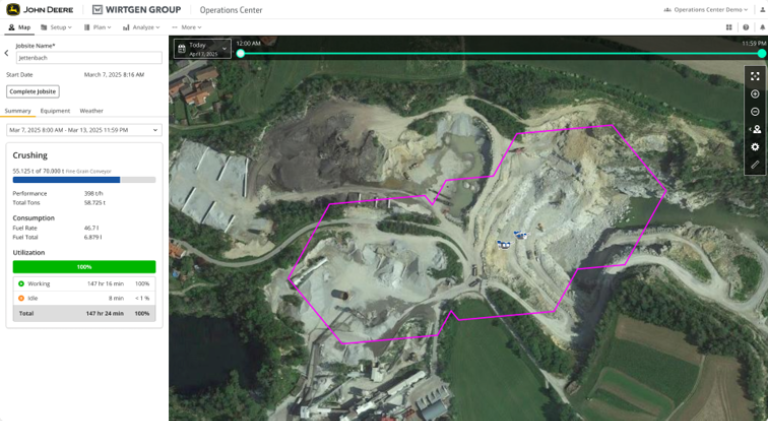768x421 pixels.
Task: Go back using arrow beside Jobsite Name
Action: [7, 52]
